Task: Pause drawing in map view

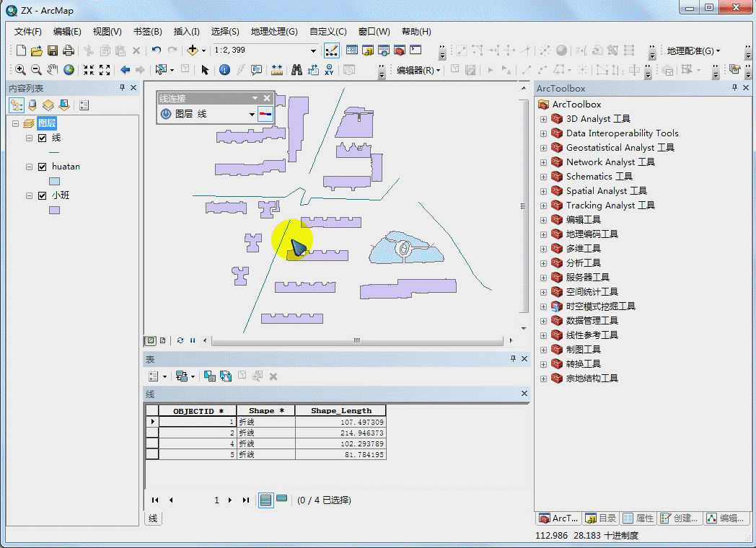Action: point(193,340)
